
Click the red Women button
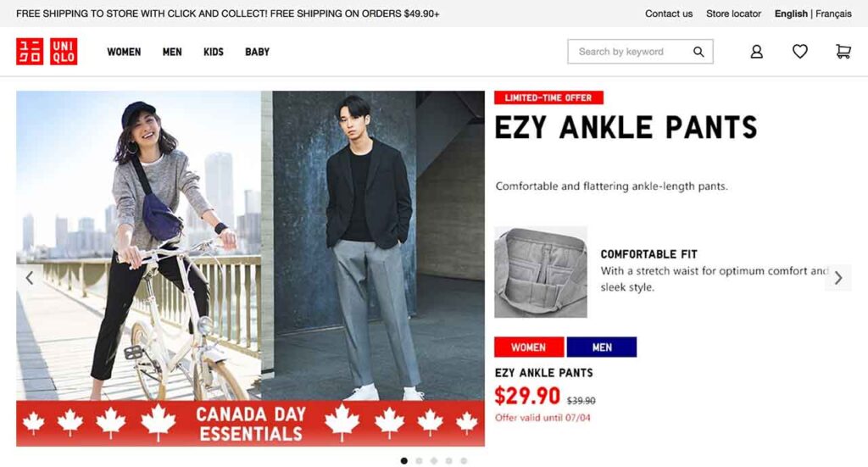click(x=529, y=347)
